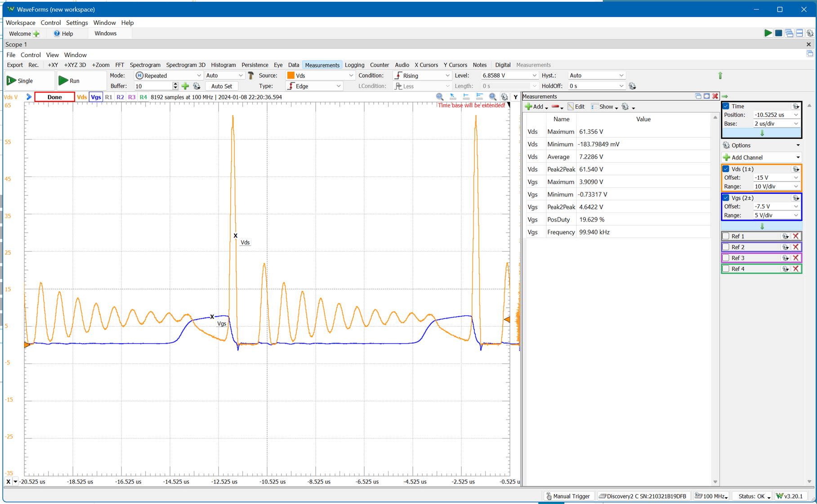The height and width of the screenshot is (504, 817).
Task: Click the green run-all play icon at top right
Action: [x=768, y=33]
